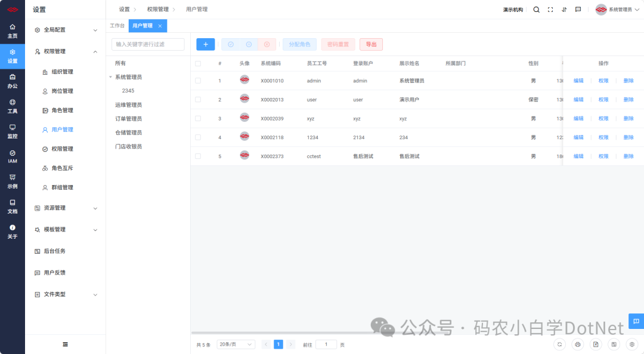This screenshot has height=354, width=644.
Task: Open the 办公 office sidebar icon
Action: (13, 81)
